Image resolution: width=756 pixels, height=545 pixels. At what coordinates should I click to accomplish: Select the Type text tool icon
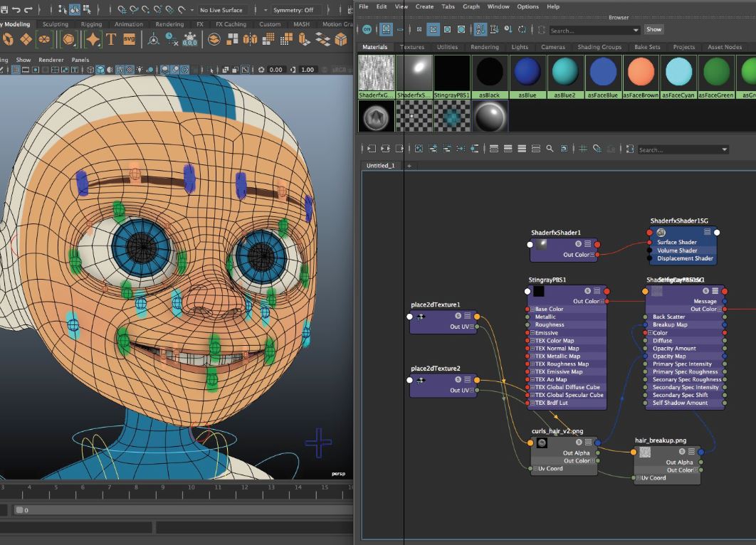[x=112, y=39]
